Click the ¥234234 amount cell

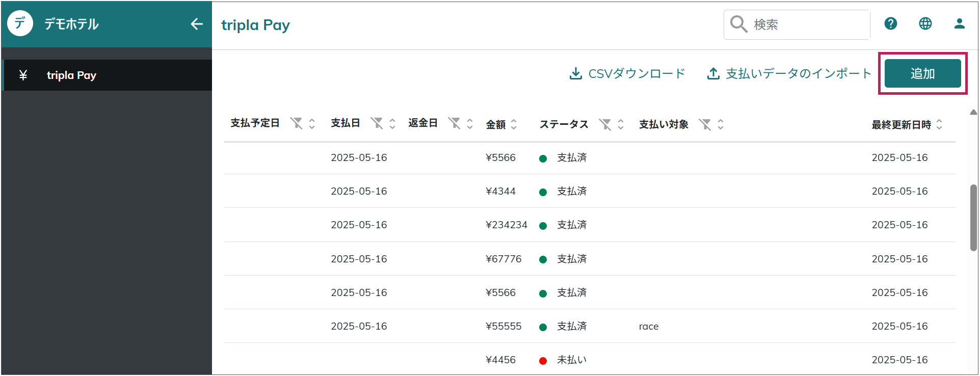[x=507, y=225]
